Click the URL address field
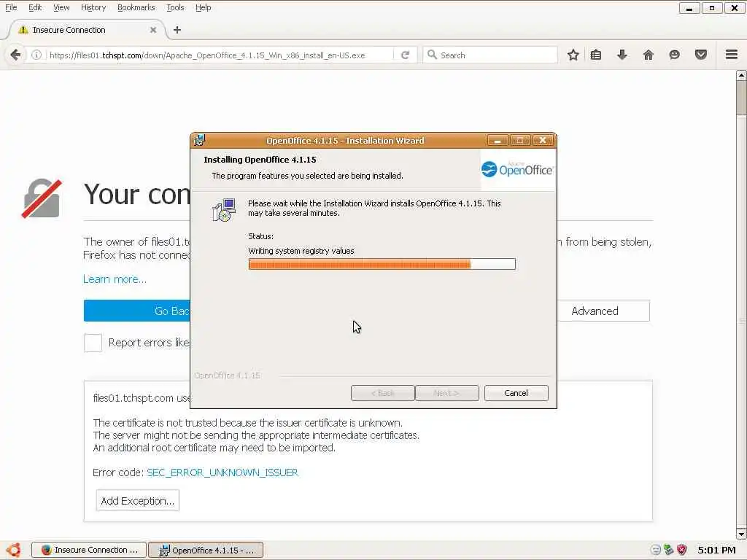The image size is (747, 560). pyautogui.click(x=219, y=55)
